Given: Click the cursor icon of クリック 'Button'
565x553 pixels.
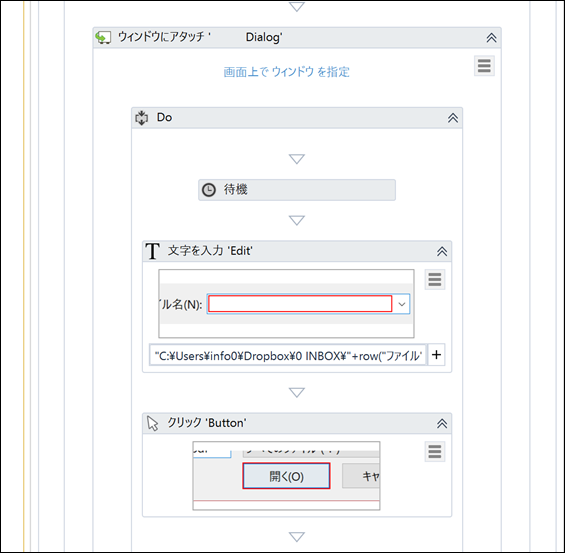Looking at the screenshot, I should coord(153,423).
